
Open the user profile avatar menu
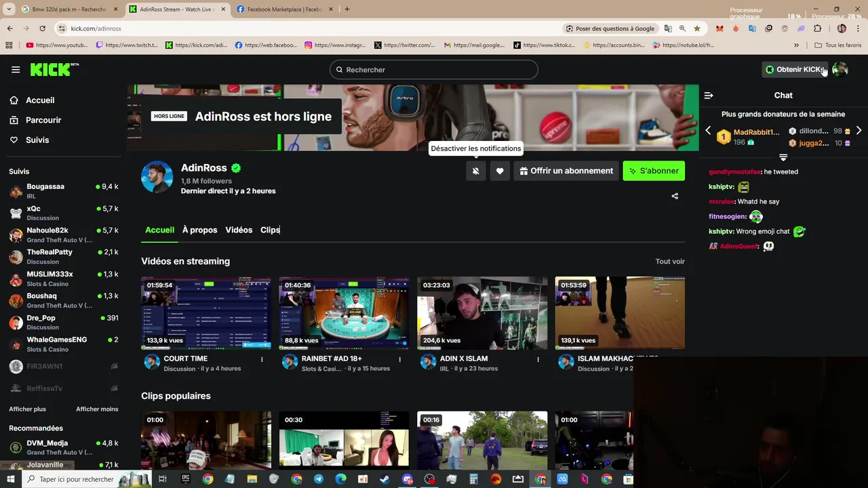(840, 69)
